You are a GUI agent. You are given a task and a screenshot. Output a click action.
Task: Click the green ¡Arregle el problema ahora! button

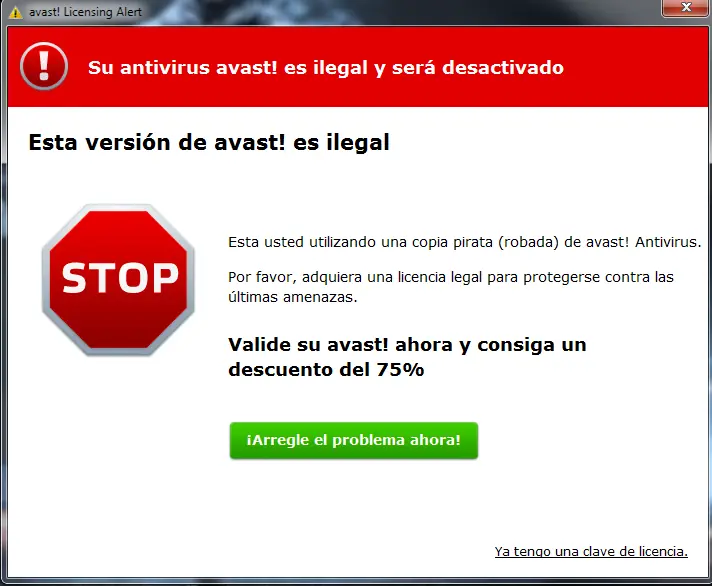pyautogui.click(x=354, y=440)
